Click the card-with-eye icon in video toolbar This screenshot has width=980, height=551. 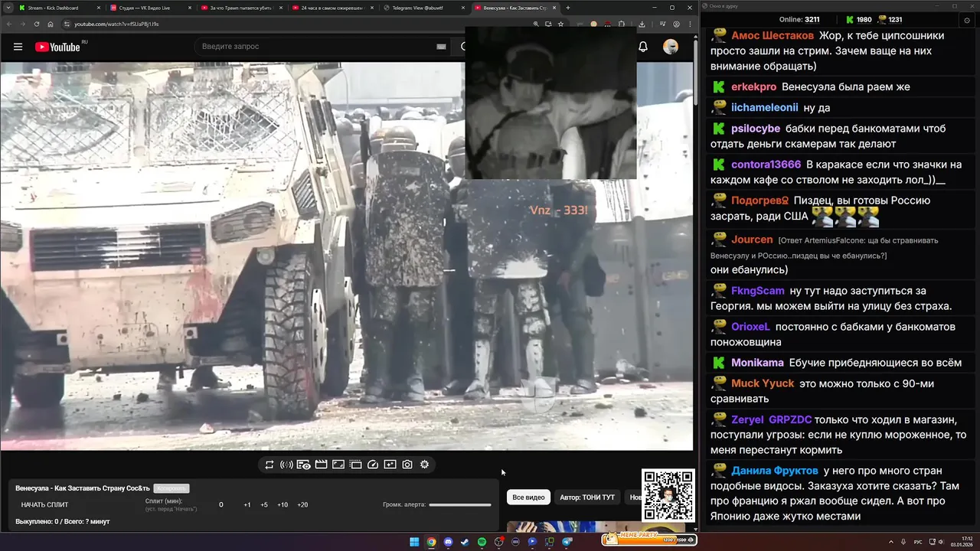(304, 465)
